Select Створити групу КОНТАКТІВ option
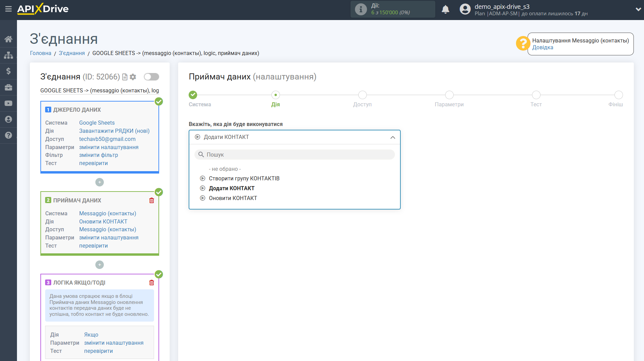 [x=244, y=178]
